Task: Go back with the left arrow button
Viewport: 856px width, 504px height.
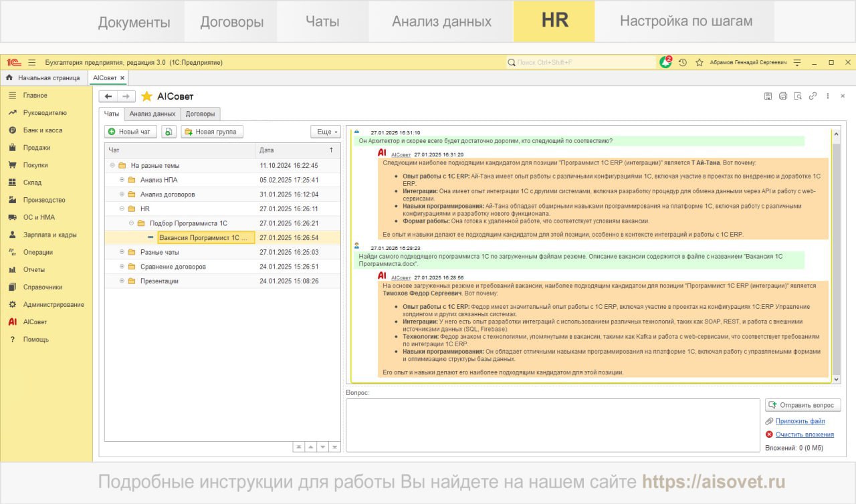Action: [108, 96]
